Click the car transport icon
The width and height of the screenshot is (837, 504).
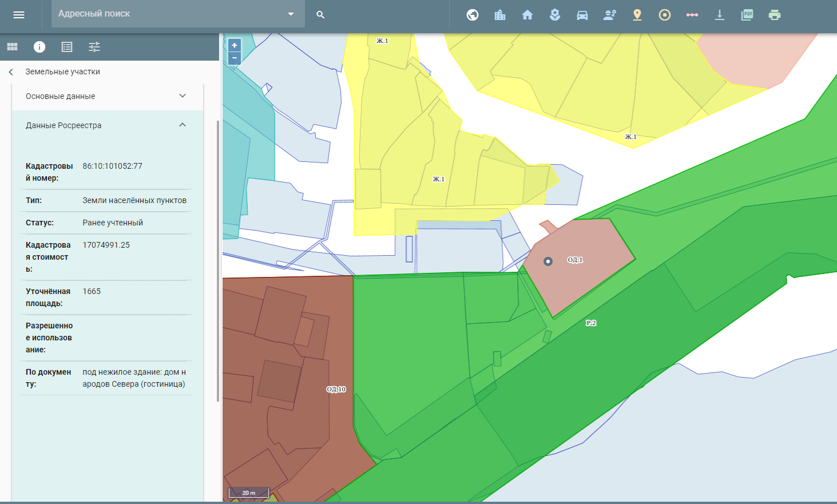[582, 15]
